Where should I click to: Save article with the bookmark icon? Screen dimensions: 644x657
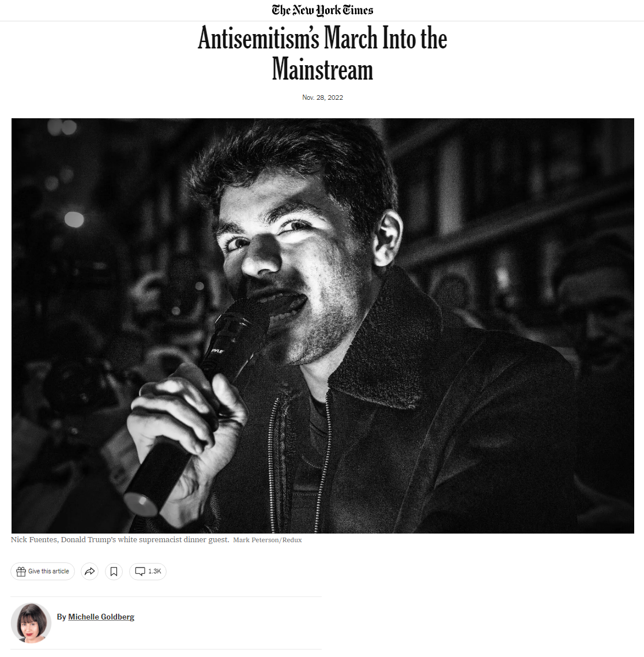coord(114,572)
